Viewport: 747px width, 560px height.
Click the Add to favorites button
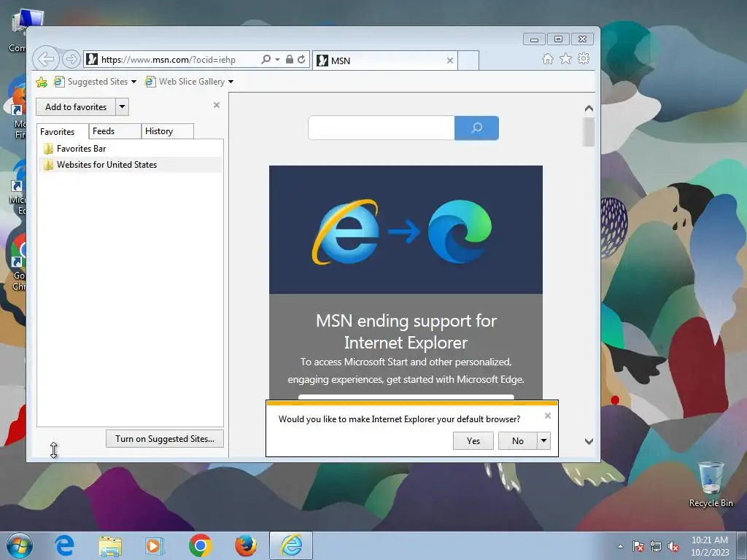pos(76,107)
